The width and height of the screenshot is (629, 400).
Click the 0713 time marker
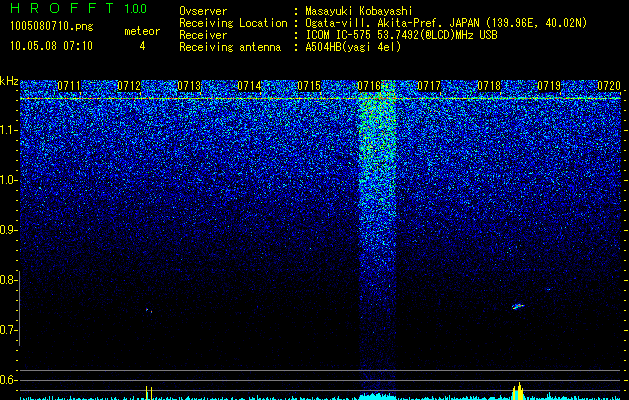pyautogui.click(x=189, y=86)
